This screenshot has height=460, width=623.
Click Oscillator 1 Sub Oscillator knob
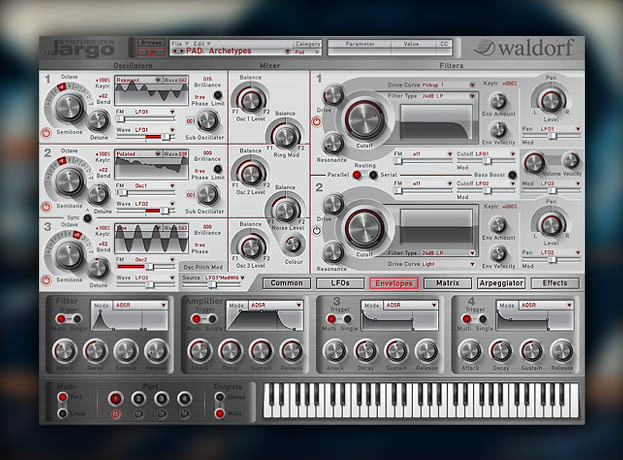coord(207,121)
